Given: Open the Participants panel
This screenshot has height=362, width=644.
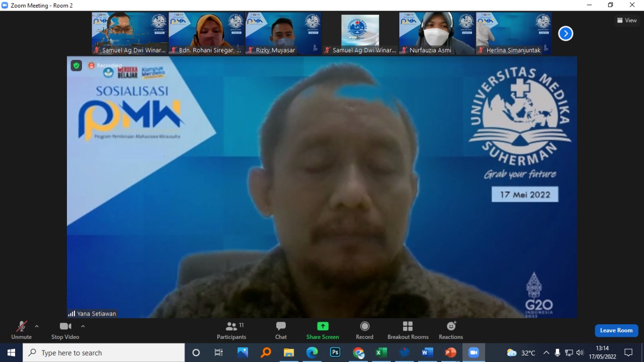Looking at the screenshot, I should [231, 330].
